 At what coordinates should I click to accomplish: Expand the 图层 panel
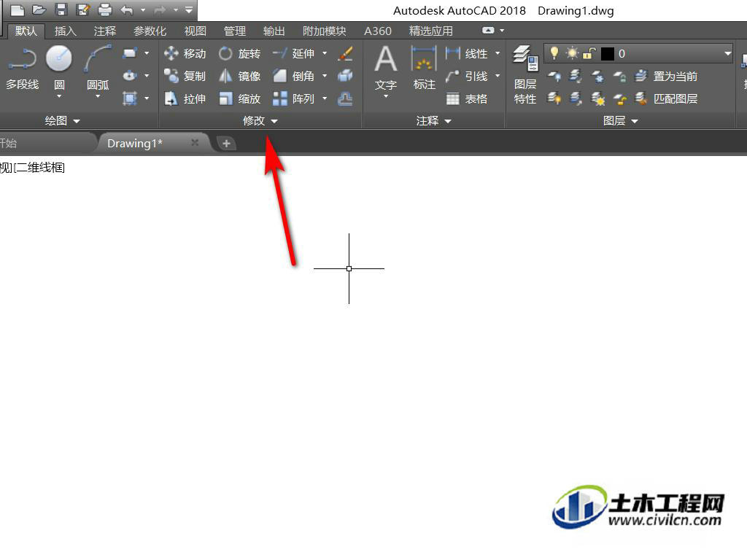point(620,121)
